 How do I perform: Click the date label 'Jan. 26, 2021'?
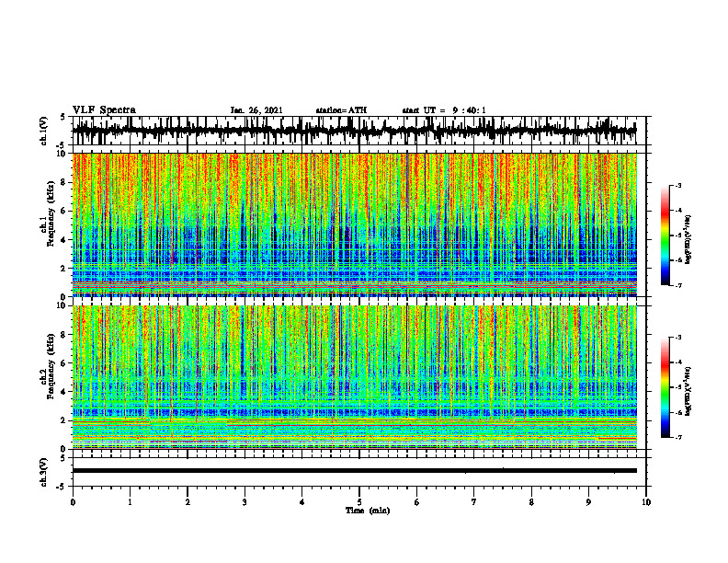(256, 110)
